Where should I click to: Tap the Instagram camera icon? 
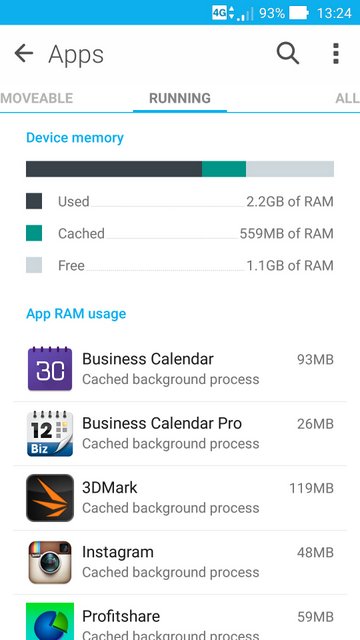coord(50,562)
